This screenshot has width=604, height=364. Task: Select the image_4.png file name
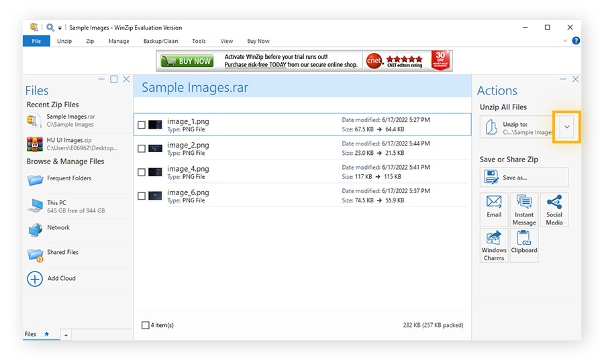tap(188, 169)
